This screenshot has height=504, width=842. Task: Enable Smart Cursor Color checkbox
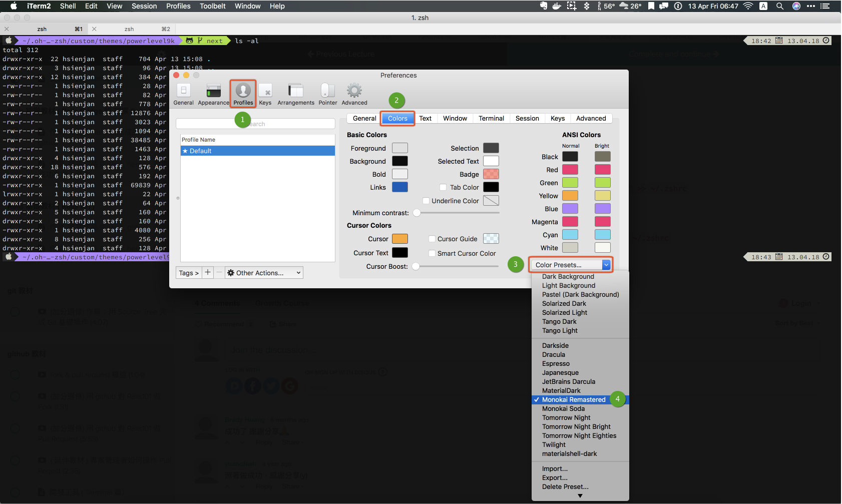coord(432,253)
